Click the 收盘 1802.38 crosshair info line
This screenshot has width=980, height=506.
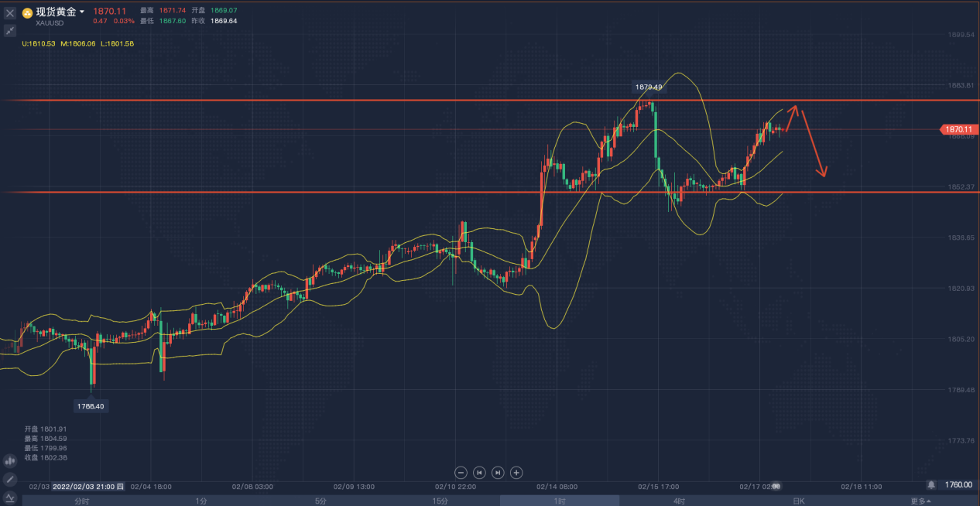(46, 457)
